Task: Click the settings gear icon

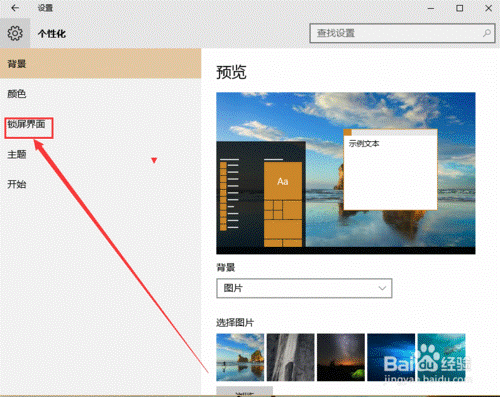Action: coord(15,33)
